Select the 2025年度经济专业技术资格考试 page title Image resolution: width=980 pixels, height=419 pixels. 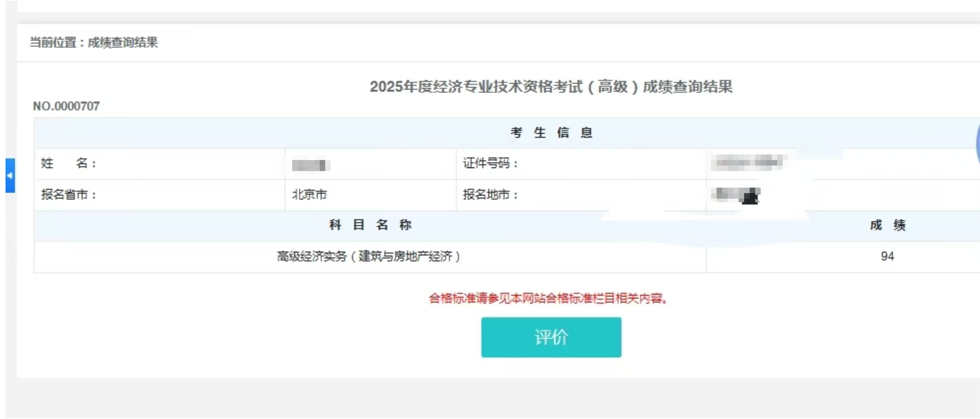click(551, 87)
